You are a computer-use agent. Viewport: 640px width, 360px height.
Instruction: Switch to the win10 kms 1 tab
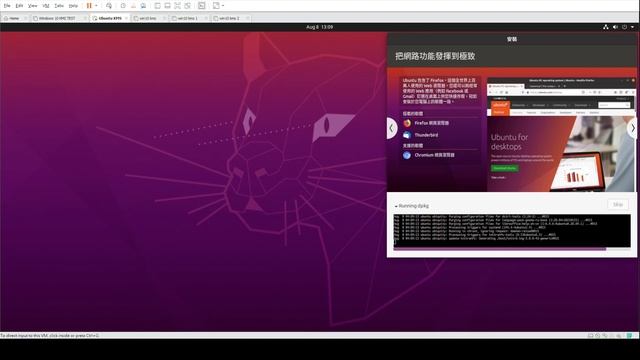189,18
